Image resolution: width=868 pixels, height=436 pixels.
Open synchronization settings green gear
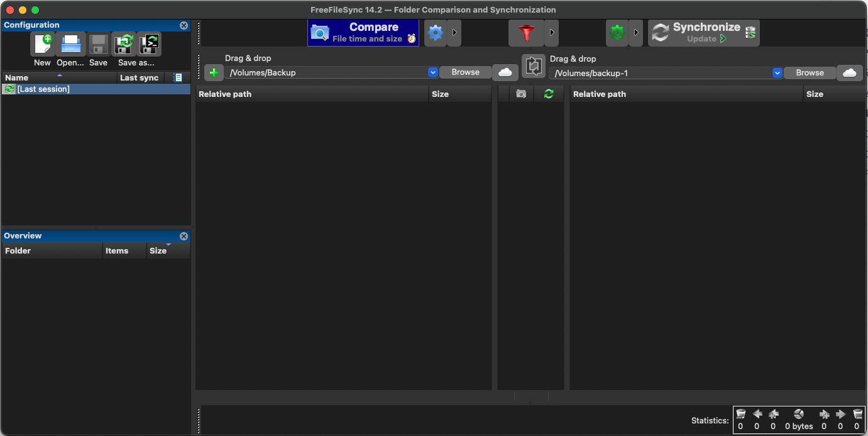coord(617,33)
